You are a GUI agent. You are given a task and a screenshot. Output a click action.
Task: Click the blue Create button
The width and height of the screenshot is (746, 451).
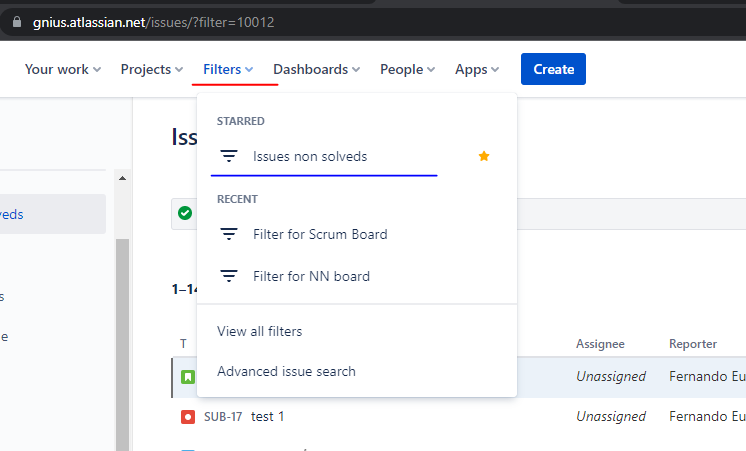coord(553,69)
